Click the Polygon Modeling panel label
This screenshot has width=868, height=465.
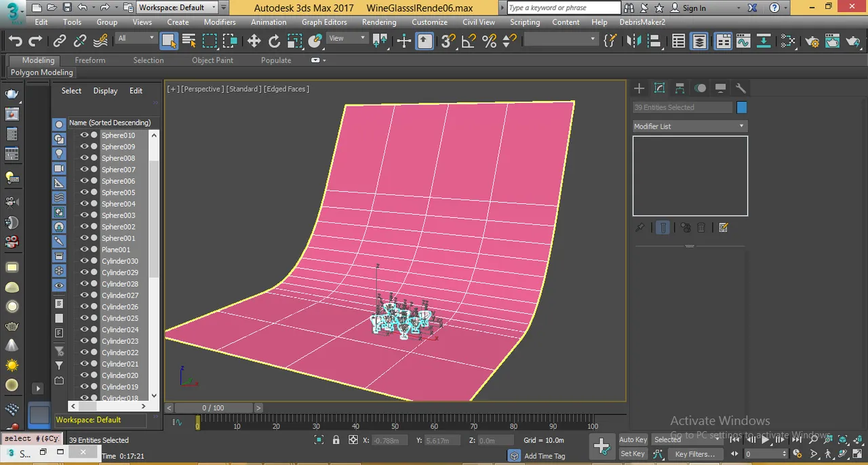[42, 73]
